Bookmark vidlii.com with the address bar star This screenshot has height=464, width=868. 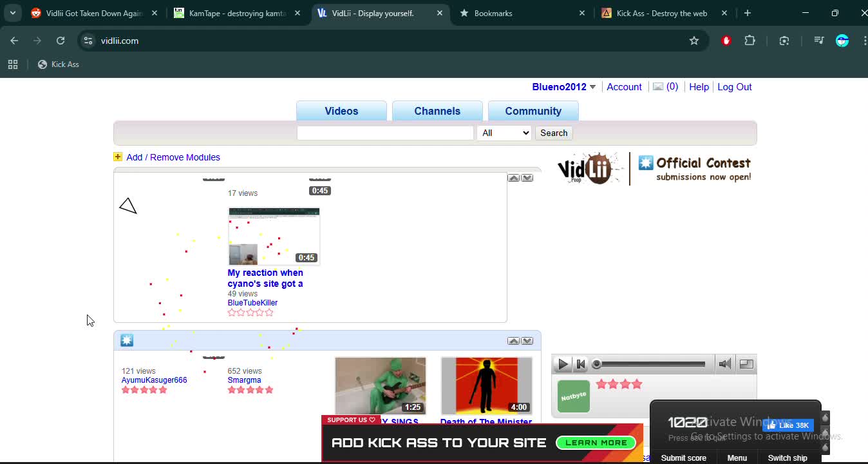(x=694, y=40)
